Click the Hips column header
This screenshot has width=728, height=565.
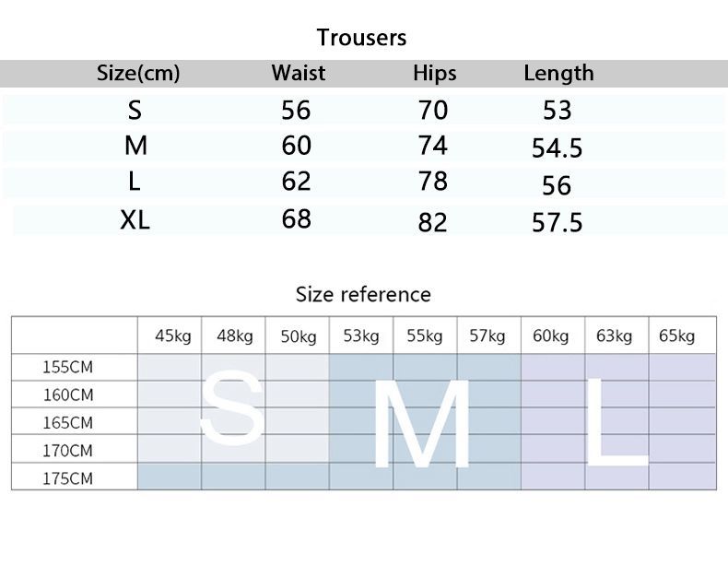[x=435, y=74]
